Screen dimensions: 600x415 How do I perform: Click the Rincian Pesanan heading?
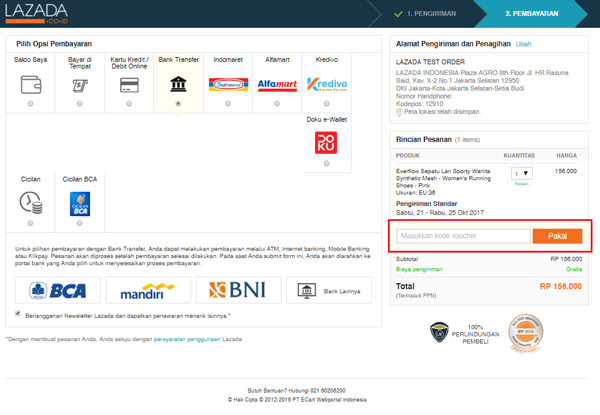click(x=424, y=140)
